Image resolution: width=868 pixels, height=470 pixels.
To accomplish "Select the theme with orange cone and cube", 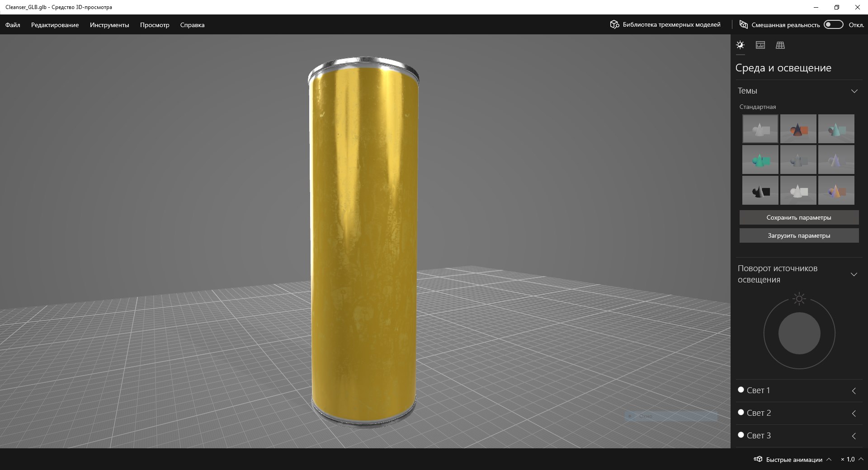I will point(798,129).
